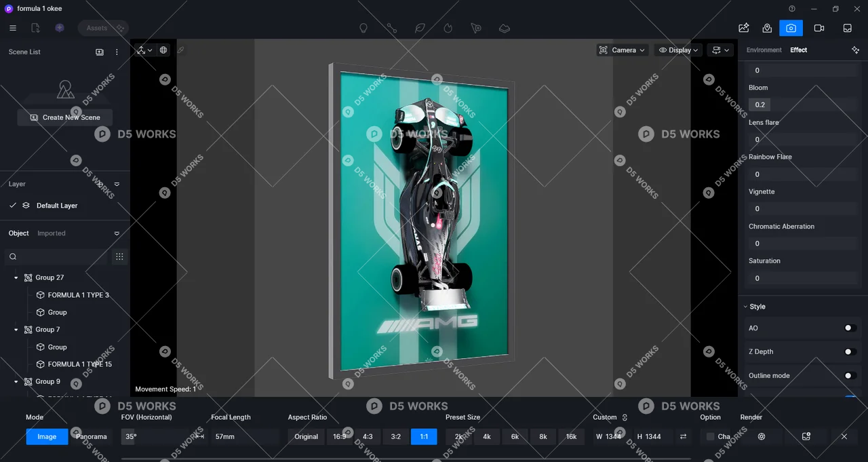
Task: Open the purple D5 AI assistant icon
Action: click(60, 28)
